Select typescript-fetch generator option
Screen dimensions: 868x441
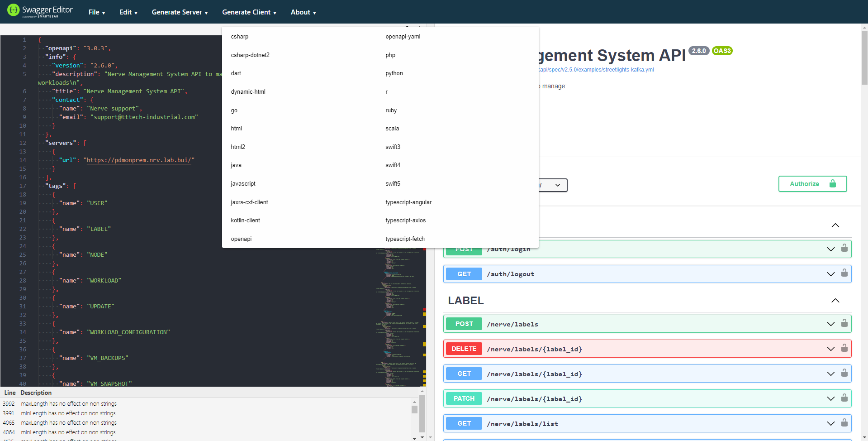coord(405,239)
